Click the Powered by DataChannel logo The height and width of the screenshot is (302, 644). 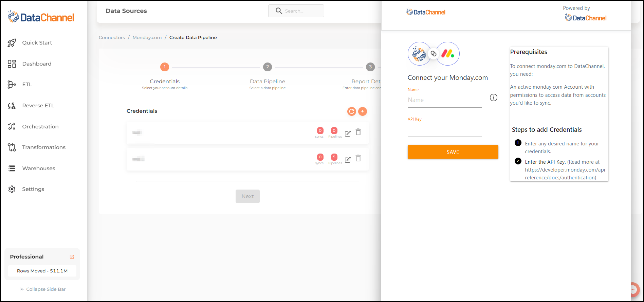point(586,18)
